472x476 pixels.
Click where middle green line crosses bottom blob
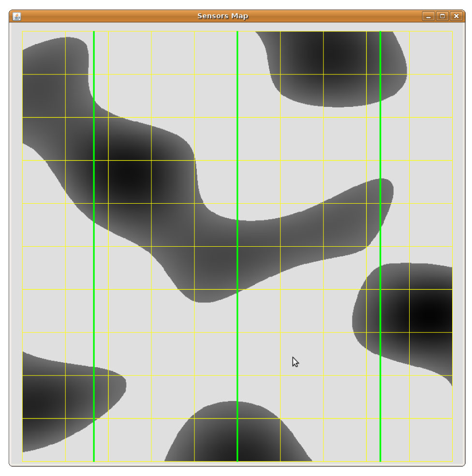point(237,431)
